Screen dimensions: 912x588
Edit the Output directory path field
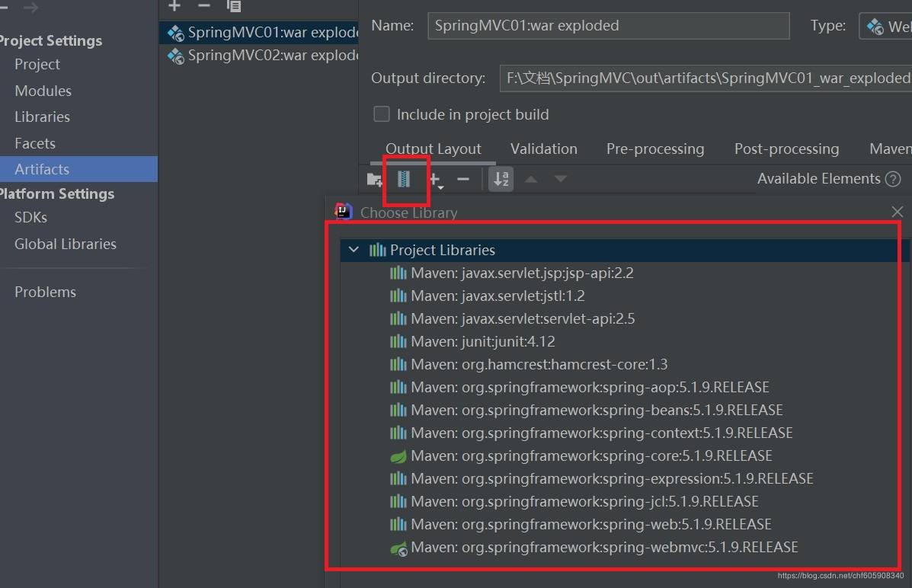pos(706,78)
